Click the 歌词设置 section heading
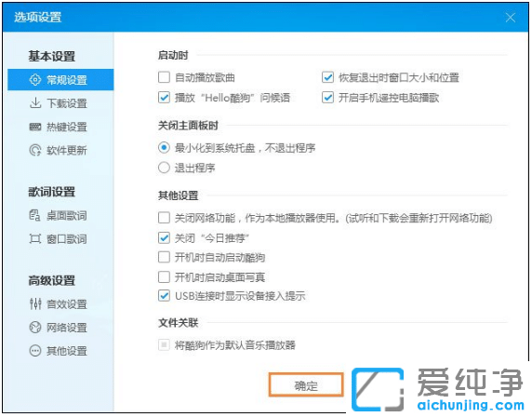Viewport: 532px width, 417px height. [x=51, y=192]
